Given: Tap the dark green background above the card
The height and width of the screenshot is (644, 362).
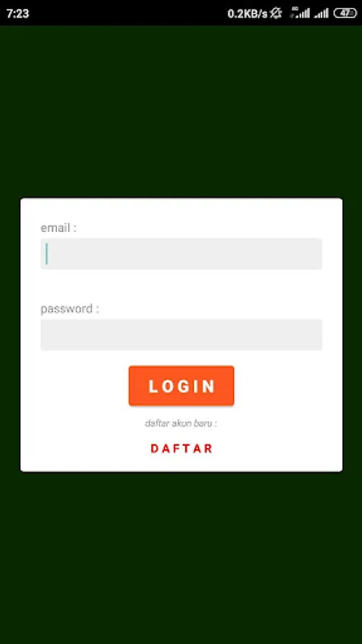Looking at the screenshot, I should (181, 111).
